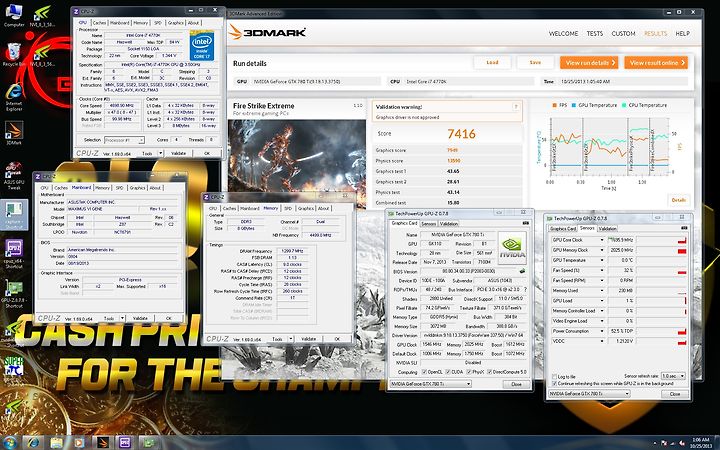
Task: Open the 3DMark desktop shortcut
Action: click(x=14, y=133)
